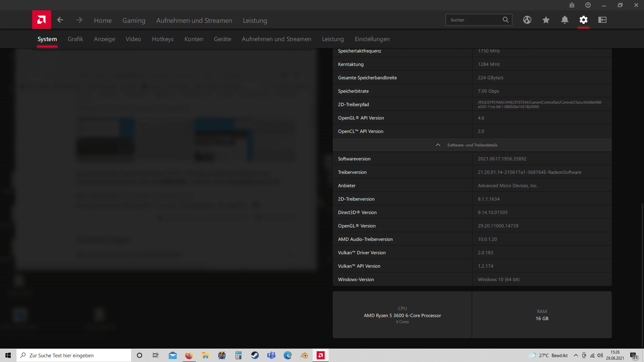Click Direct3D Version value 9.14.10.01505
644x362 pixels.
[x=492, y=212]
